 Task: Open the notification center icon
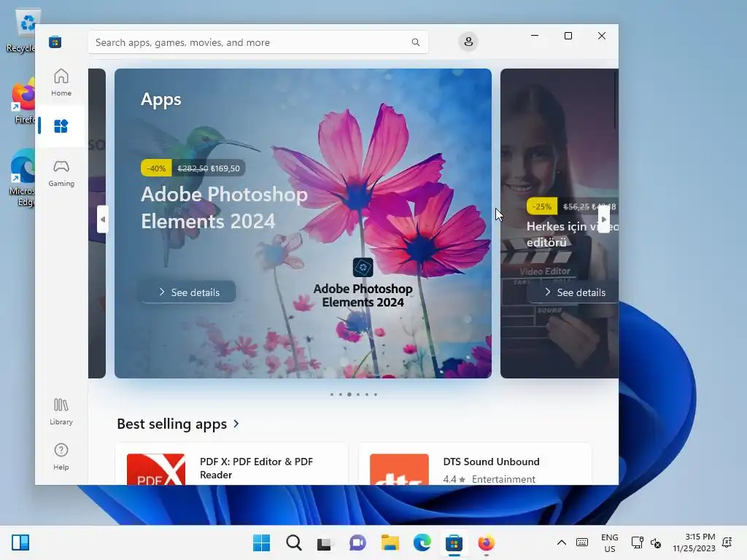pos(727,542)
